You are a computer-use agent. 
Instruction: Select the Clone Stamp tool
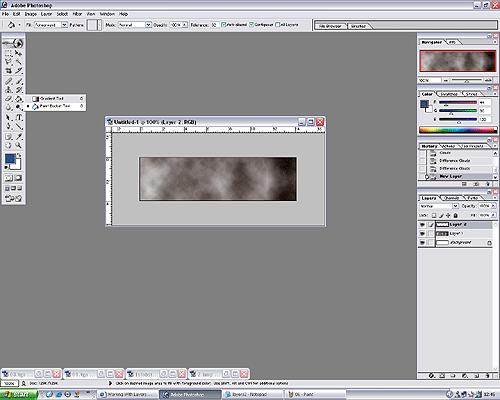point(8,90)
